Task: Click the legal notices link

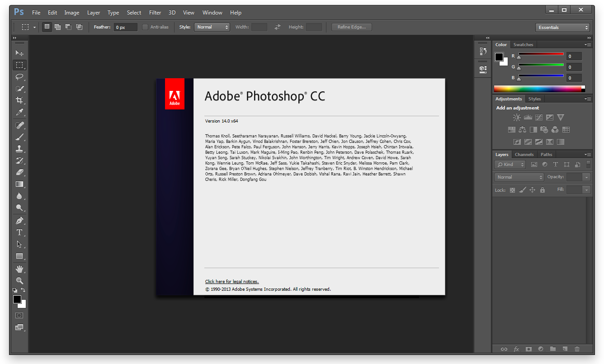Action: click(231, 281)
